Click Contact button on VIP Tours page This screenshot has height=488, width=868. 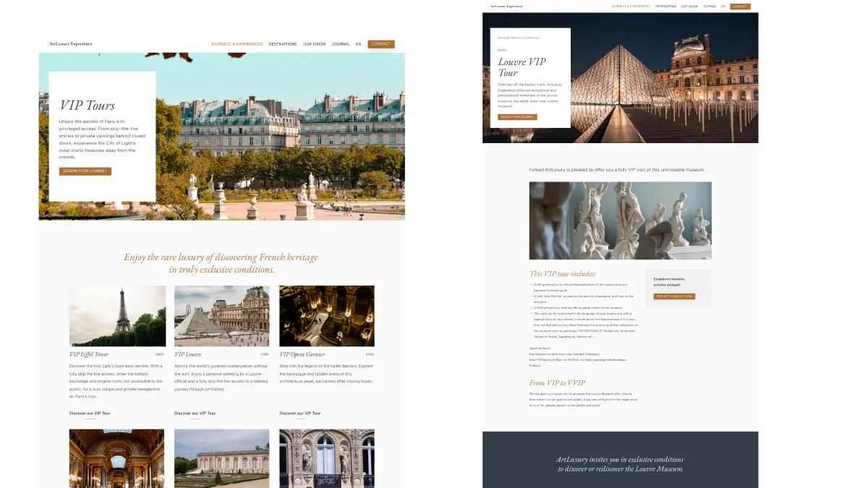[x=381, y=44]
